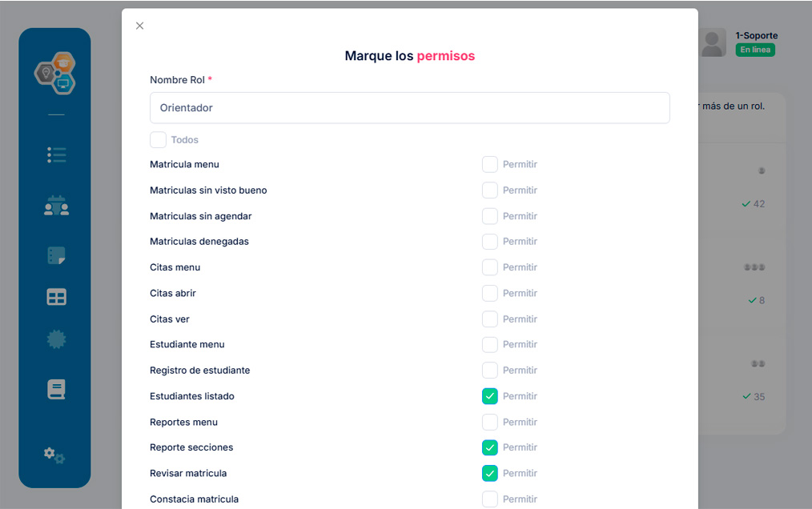Image resolution: width=812 pixels, height=509 pixels.
Task: Disable Permitir for Reporte secciones
Action: 489,447
